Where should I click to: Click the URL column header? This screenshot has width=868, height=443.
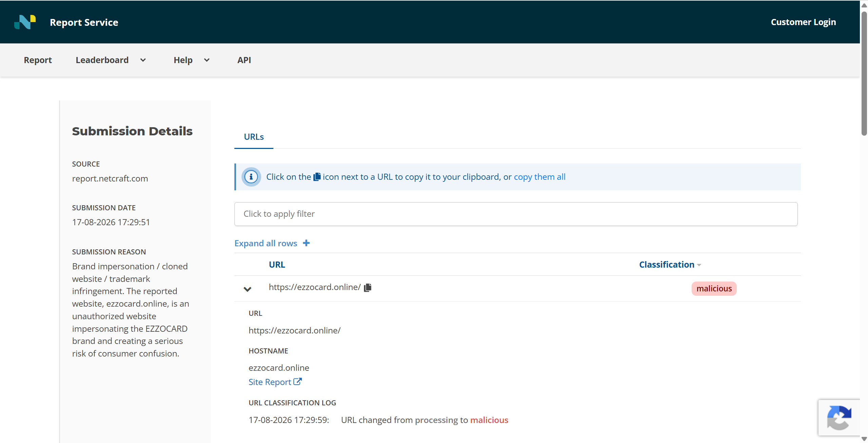[x=277, y=265]
